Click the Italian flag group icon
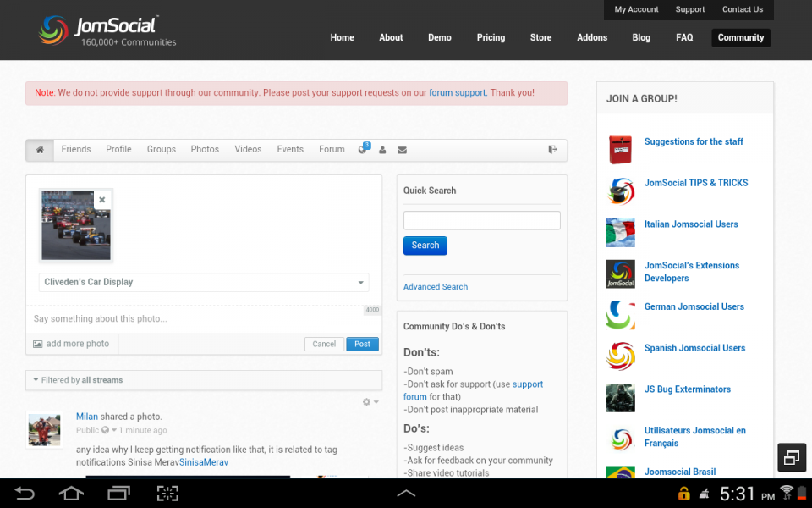Image resolution: width=812 pixels, height=508 pixels. pos(620,232)
